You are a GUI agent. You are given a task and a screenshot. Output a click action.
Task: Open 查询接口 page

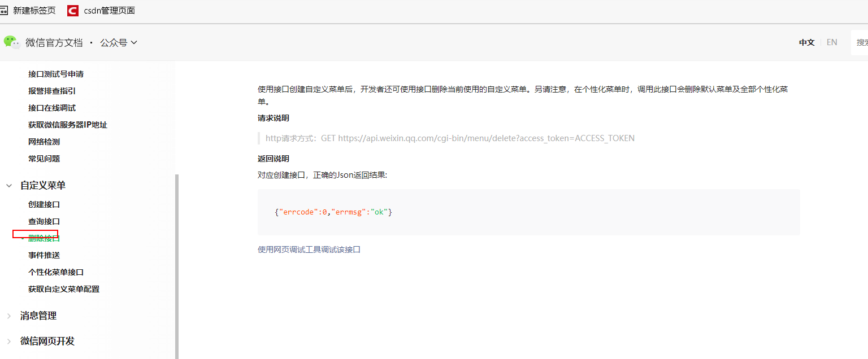(44, 221)
